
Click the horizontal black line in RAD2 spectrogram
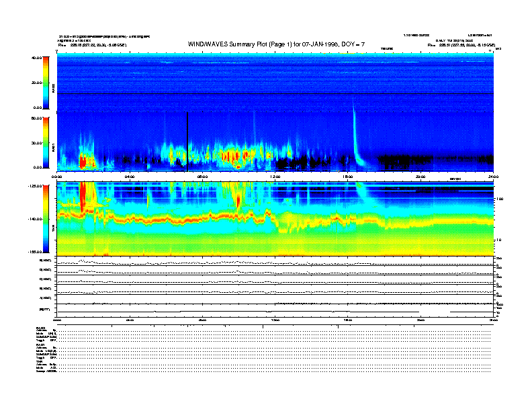coord(275,93)
